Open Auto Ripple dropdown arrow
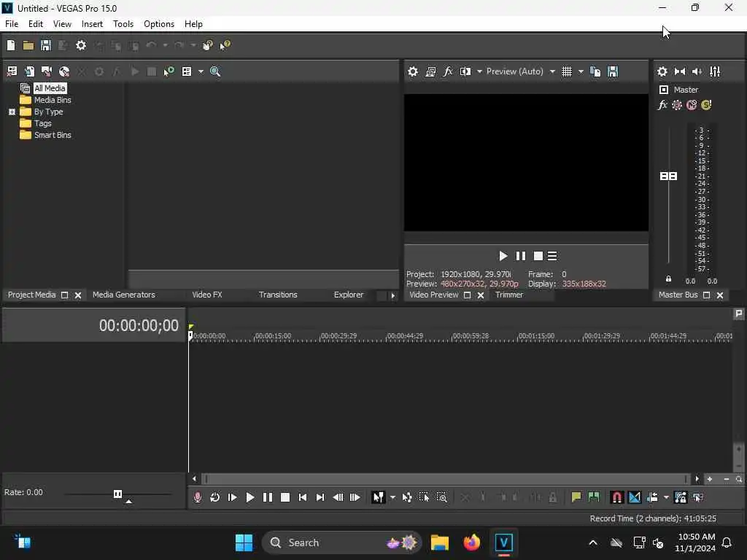Viewport: 747px width, 560px height. click(x=666, y=497)
